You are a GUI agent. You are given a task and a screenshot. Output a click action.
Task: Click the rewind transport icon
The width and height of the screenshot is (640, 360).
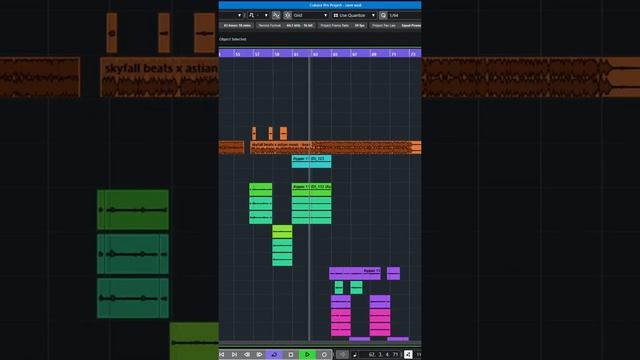(247, 355)
